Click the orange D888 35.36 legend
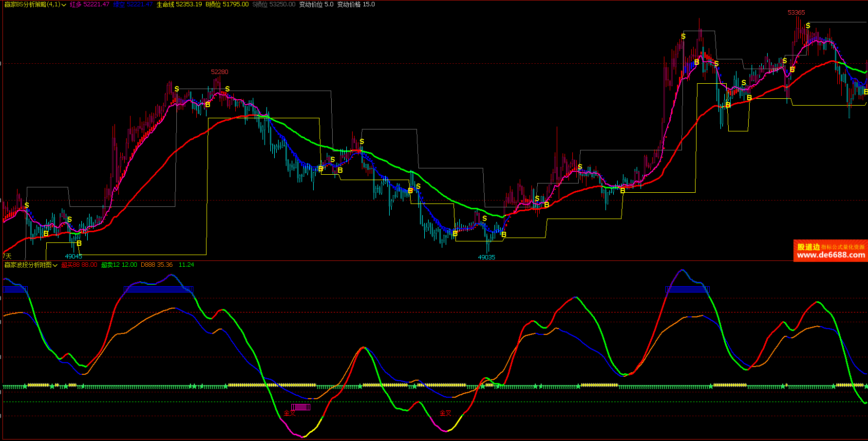The height and width of the screenshot is (441, 868). click(x=156, y=265)
